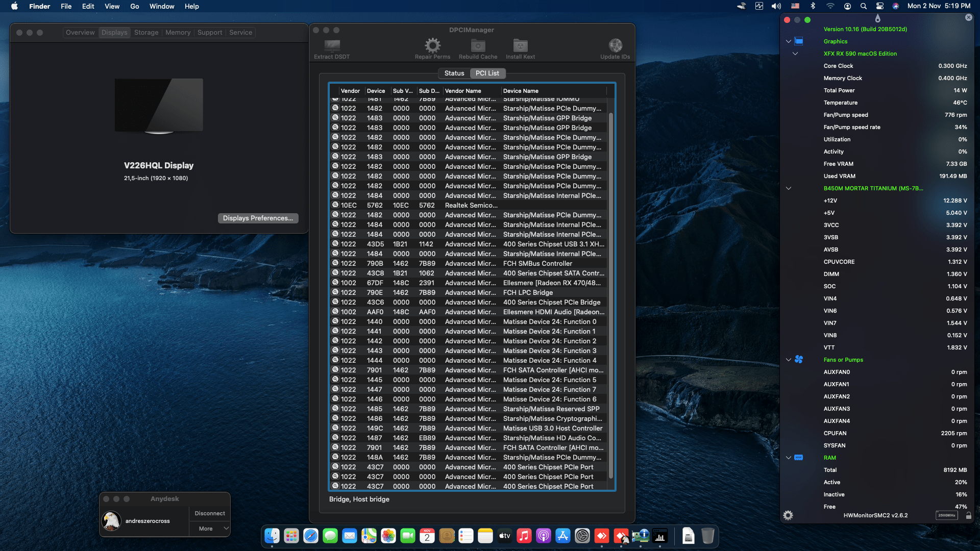Open the Anydesk More dropdown
The width and height of the screenshot is (980, 551).
210,529
